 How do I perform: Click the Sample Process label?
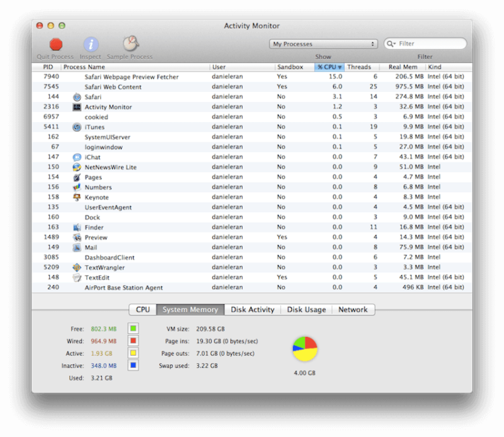[x=130, y=57]
